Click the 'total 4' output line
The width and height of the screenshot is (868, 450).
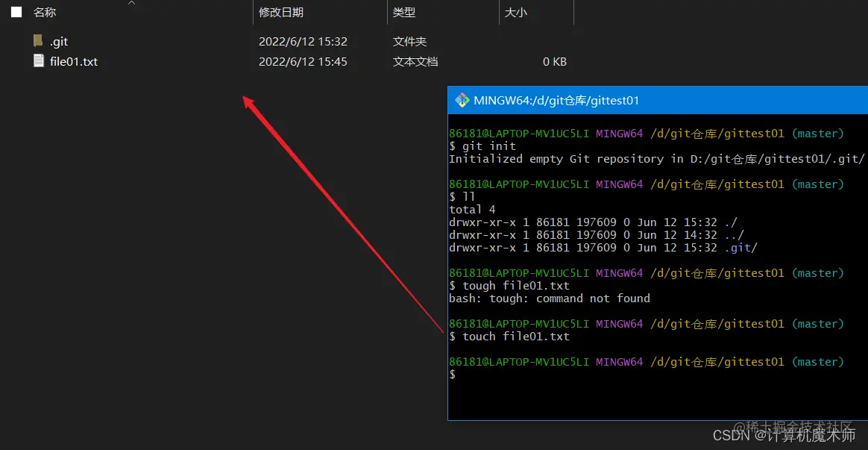(472, 210)
